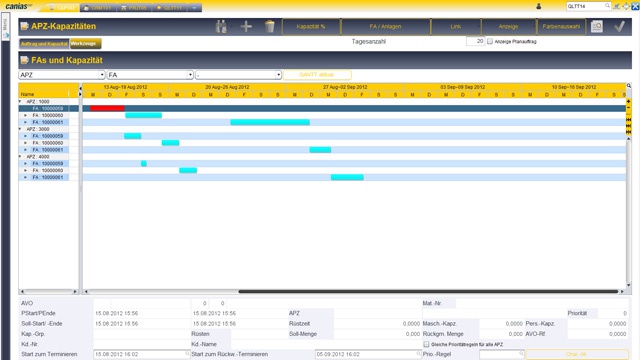Click the user profile icon at top
The width and height of the screenshot is (640, 360).
(539, 6)
